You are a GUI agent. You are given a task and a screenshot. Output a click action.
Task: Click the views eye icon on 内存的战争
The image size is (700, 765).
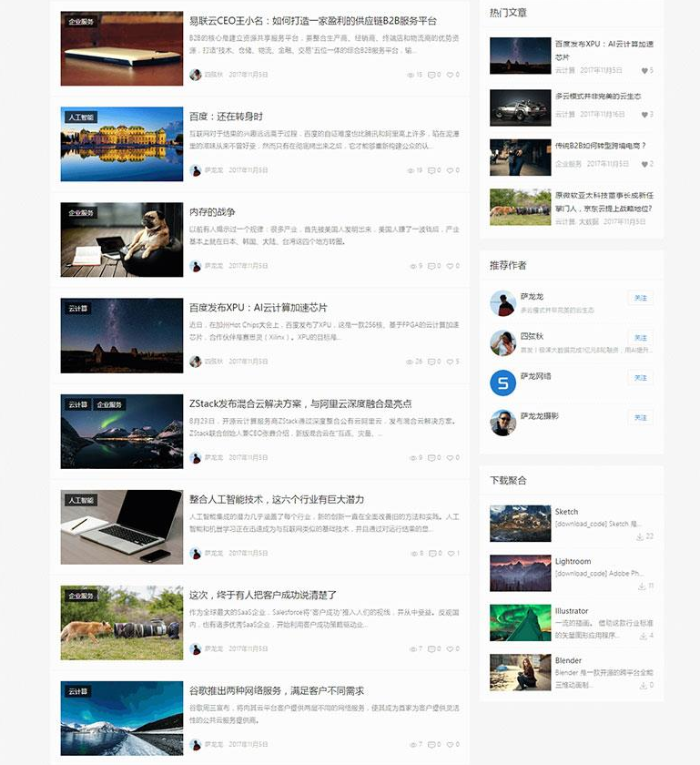[x=410, y=266]
